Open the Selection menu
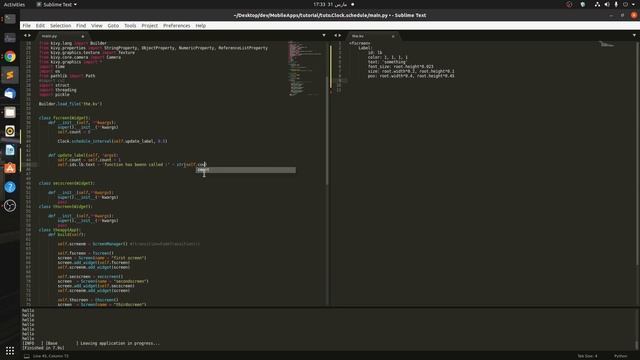640x360 pixels. [60, 25]
